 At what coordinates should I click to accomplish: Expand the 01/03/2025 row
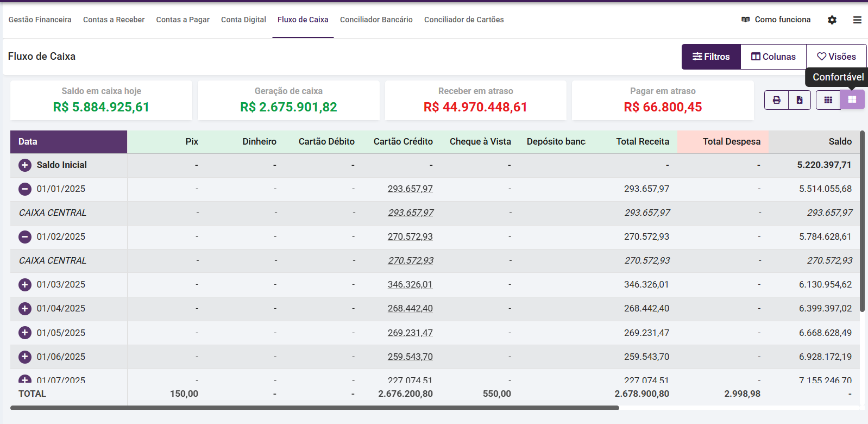click(x=25, y=285)
